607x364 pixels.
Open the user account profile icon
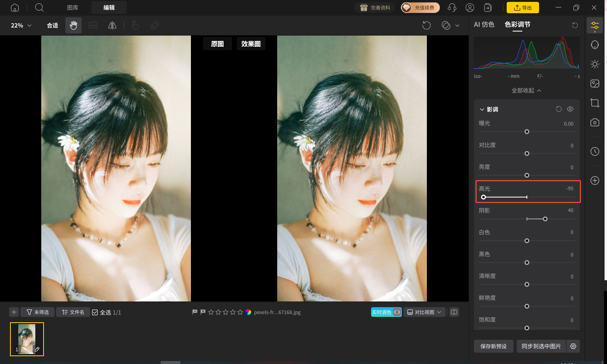pyautogui.click(x=470, y=8)
